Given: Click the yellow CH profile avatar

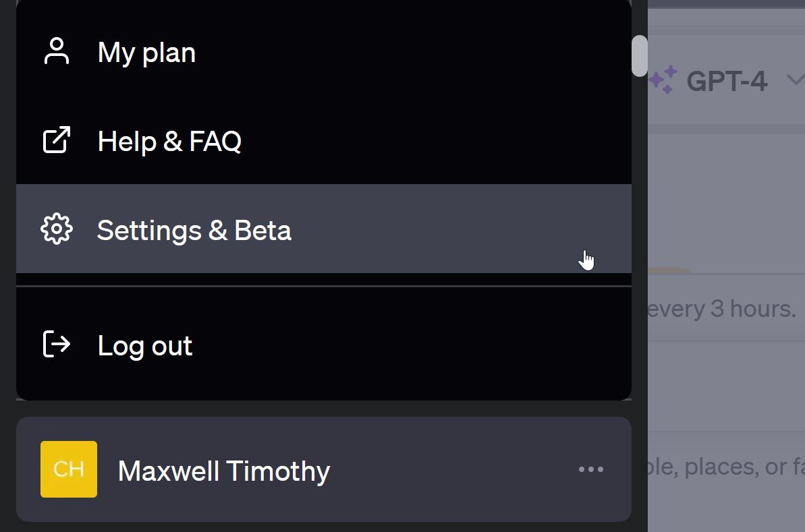Looking at the screenshot, I should point(68,469).
